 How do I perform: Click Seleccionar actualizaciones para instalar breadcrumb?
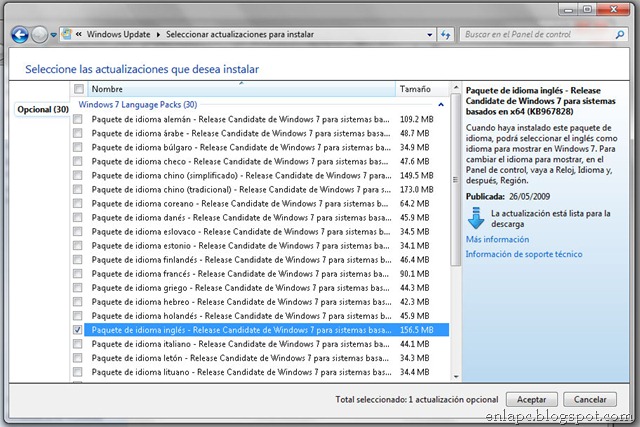[240, 34]
